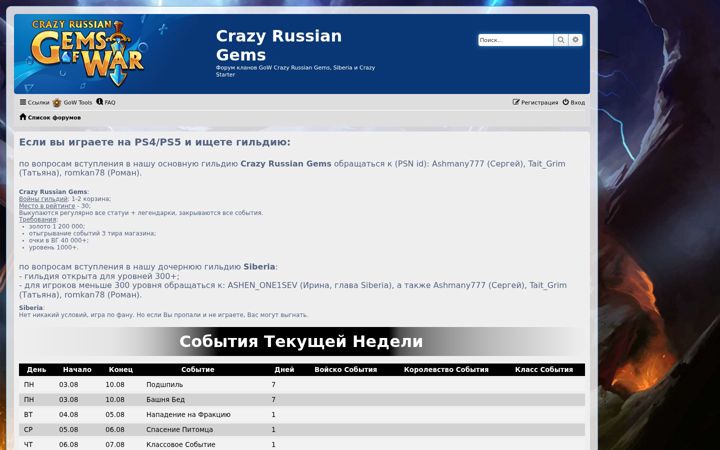
Task: Click the Конец column header
Action: (121, 370)
